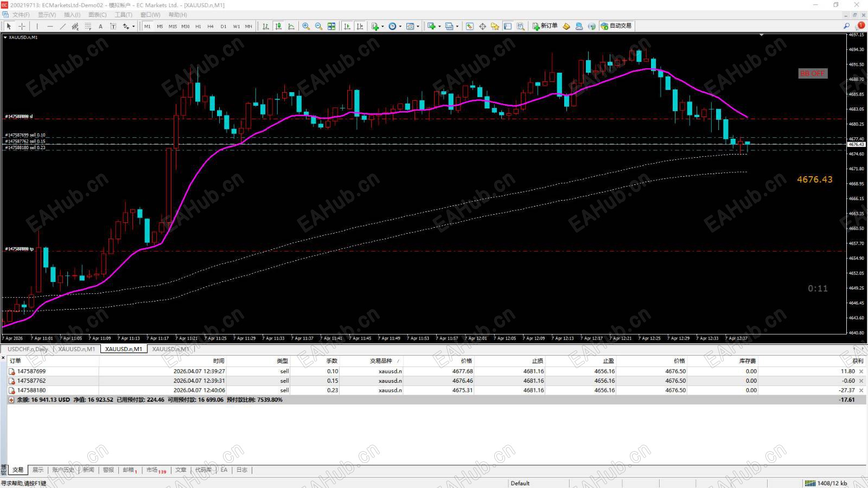The width and height of the screenshot is (868, 488).
Task: Expand the periodicity dropdown arrow
Action: (400, 26)
